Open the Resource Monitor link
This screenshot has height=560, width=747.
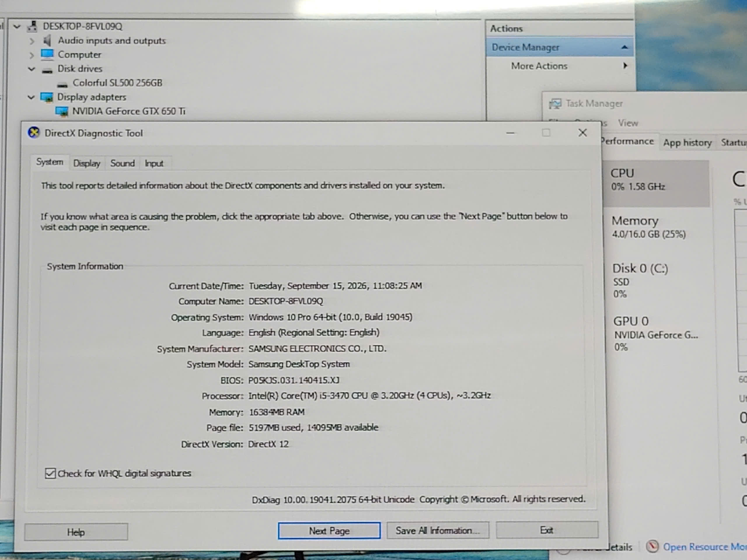[705, 547]
